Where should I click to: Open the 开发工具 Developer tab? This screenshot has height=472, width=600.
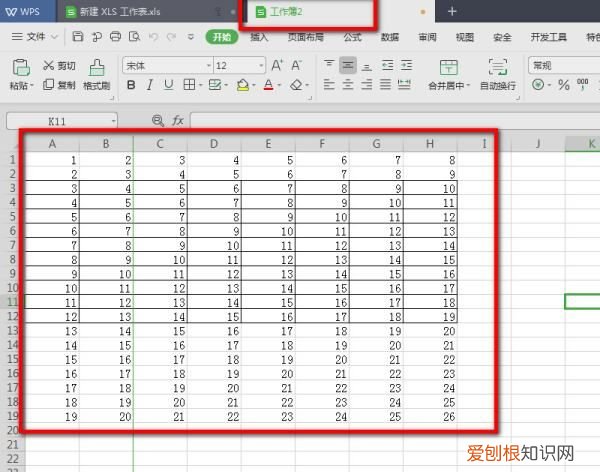pyautogui.click(x=548, y=37)
